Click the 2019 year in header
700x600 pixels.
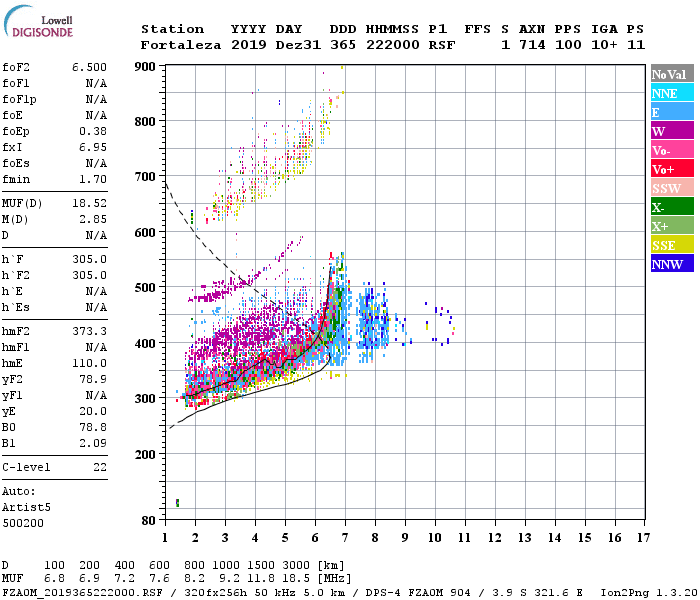(249, 45)
